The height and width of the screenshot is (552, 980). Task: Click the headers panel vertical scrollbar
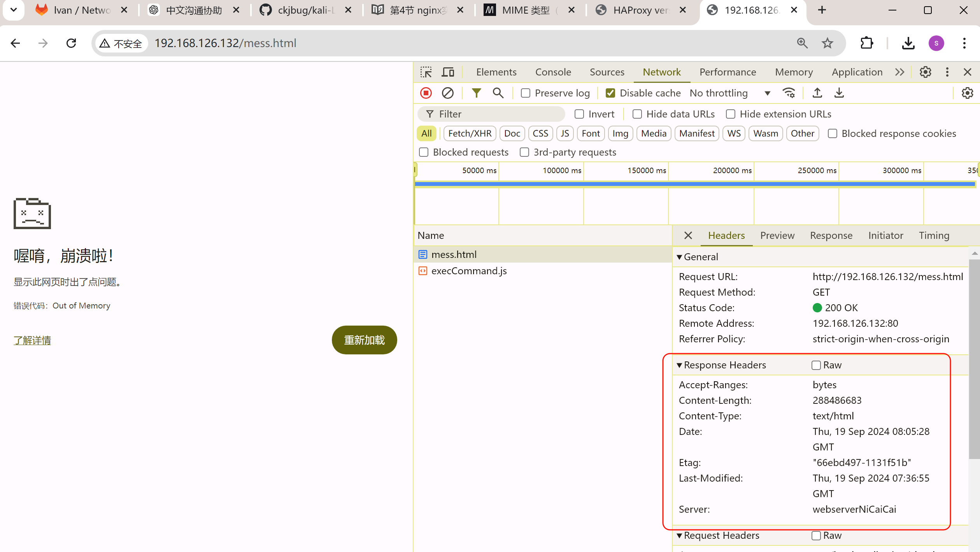tap(974, 358)
